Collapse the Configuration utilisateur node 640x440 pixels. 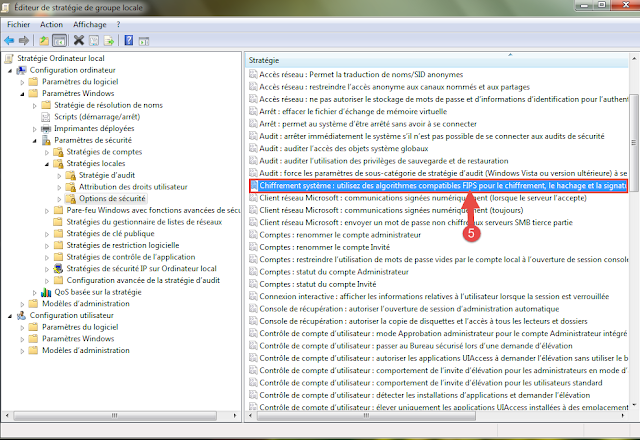pyautogui.click(x=10, y=316)
